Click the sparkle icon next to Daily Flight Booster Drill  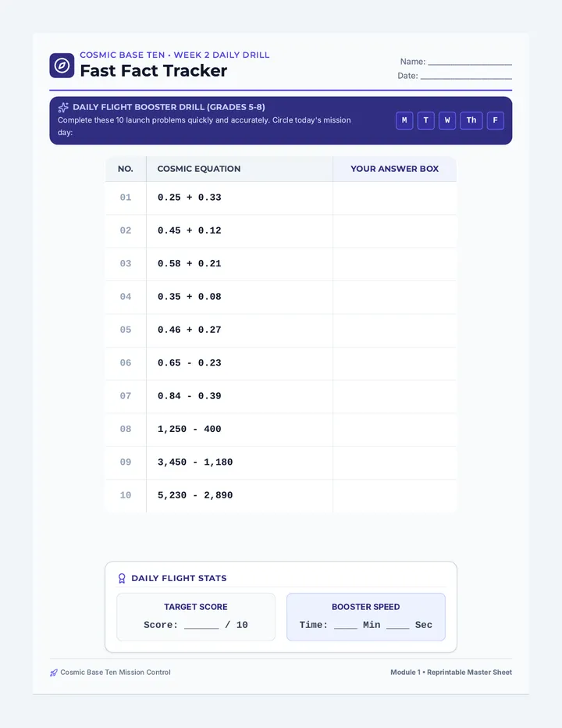[63, 108]
